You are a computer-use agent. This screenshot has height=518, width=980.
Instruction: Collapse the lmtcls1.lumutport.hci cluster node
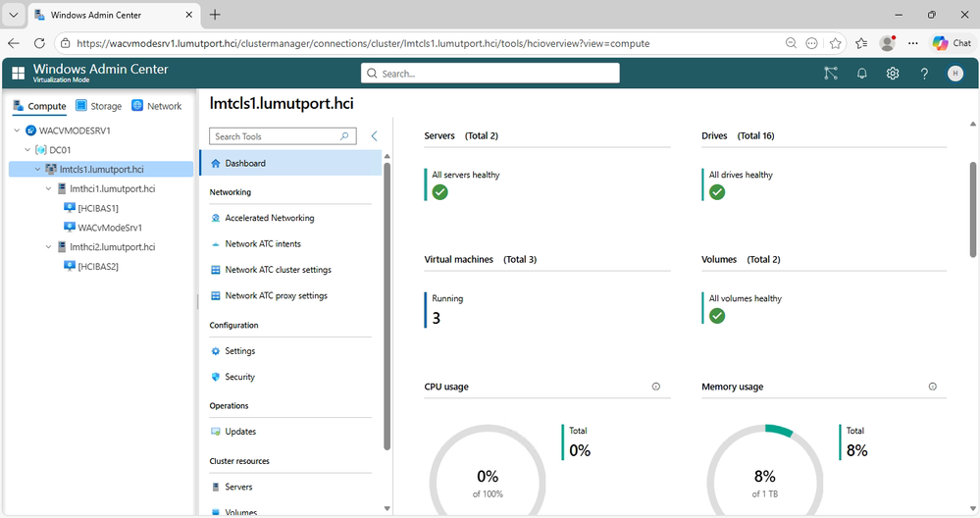[x=37, y=170]
